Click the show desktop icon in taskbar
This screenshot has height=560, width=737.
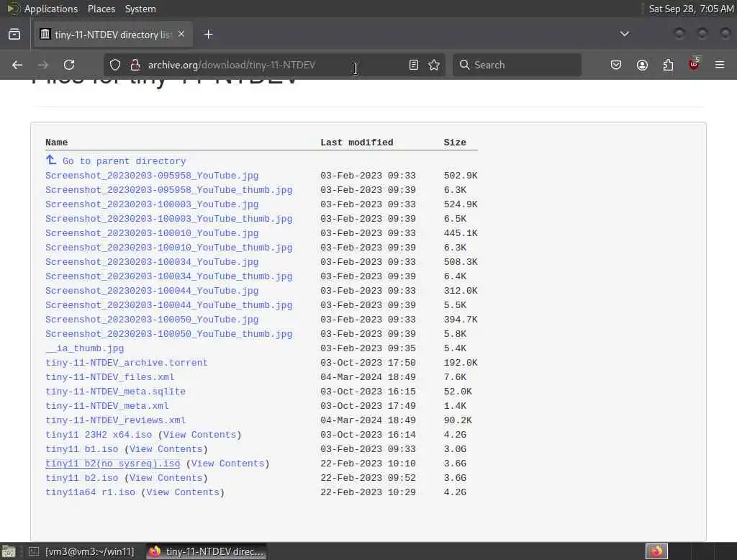pyautogui.click(x=9, y=551)
